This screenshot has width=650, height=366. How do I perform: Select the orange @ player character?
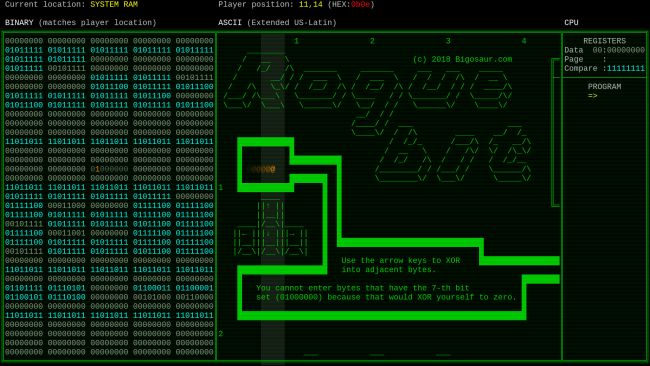[x=273, y=169]
